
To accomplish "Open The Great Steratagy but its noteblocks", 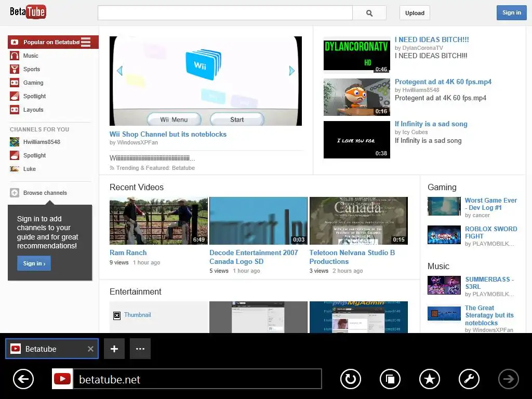I will [489, 315].
